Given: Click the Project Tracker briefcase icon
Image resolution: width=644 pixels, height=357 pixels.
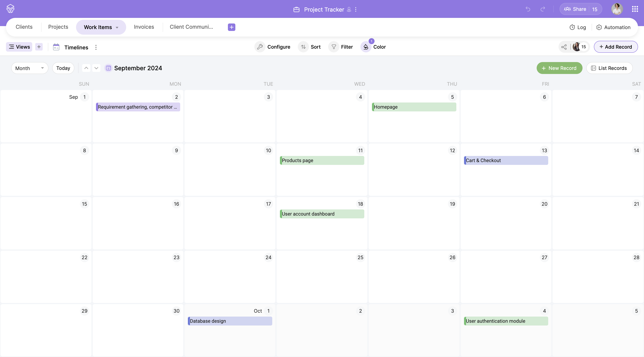Looking at the screenshot, I should pyautogui.click(x=296, y=10).
